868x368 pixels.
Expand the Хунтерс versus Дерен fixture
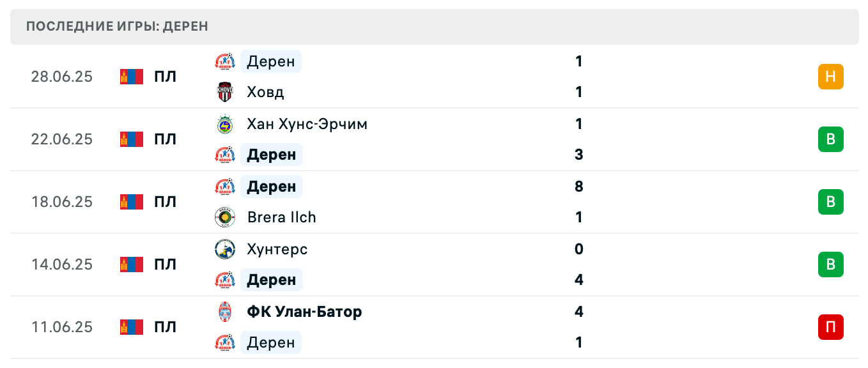pyautogui.click(x=435, y=264)
